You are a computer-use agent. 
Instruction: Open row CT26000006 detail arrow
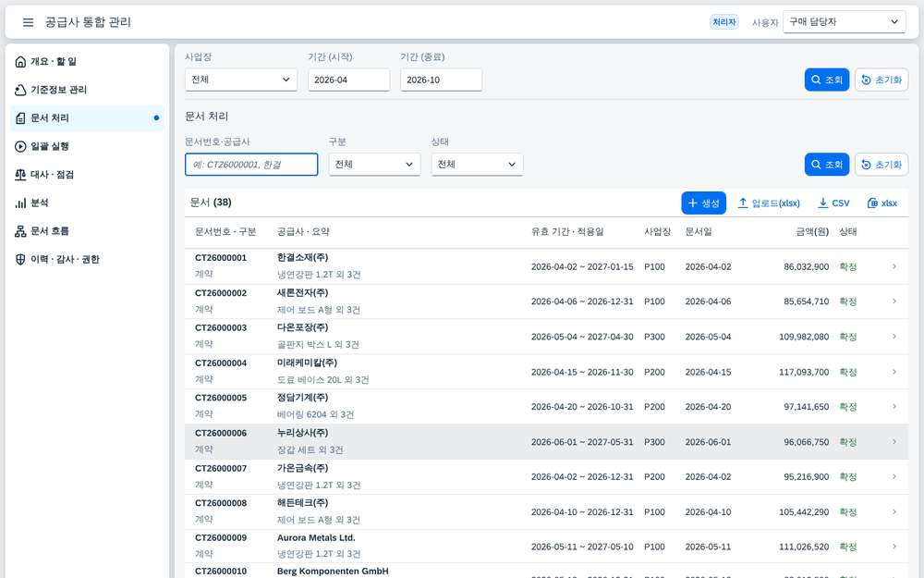894,442
